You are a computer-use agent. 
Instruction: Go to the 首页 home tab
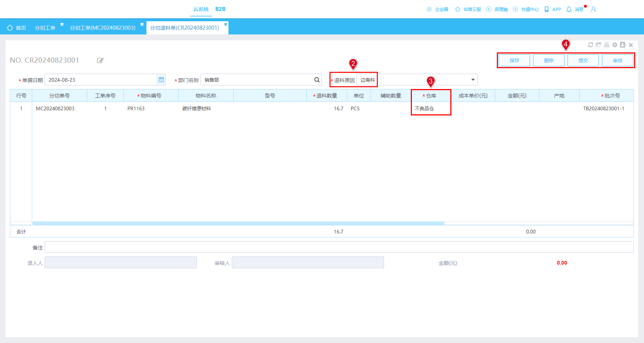16,28
